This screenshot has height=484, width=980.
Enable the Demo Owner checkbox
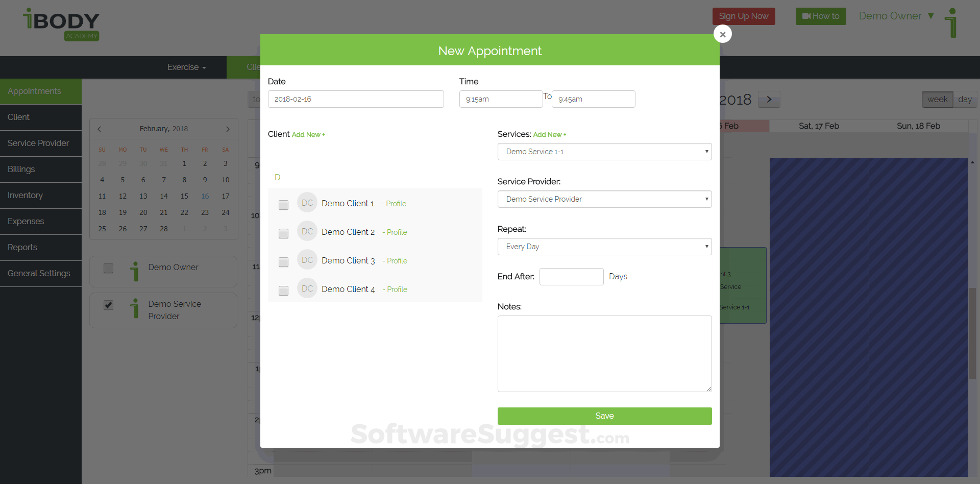click(x=108, y=268)
